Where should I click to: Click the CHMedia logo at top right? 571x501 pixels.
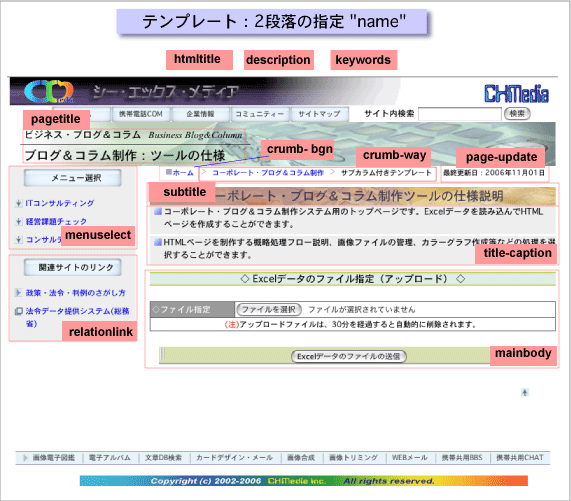[x=516, y=94]
